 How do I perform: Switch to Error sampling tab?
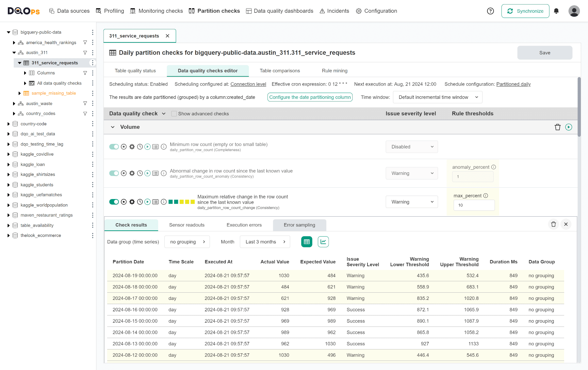300,225
